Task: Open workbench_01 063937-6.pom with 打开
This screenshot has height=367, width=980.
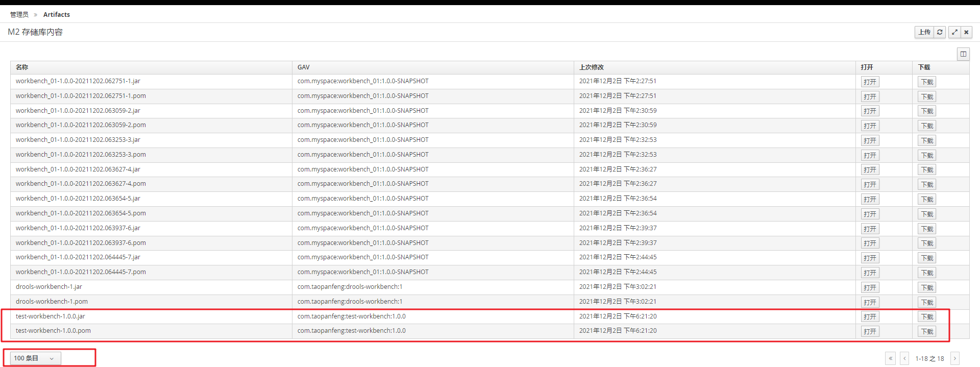Action: 870,243
